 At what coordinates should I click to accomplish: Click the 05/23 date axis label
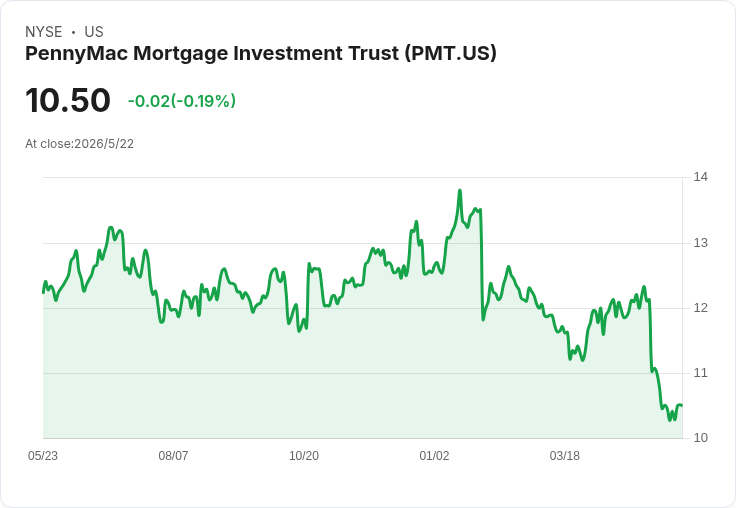point(43,455)
